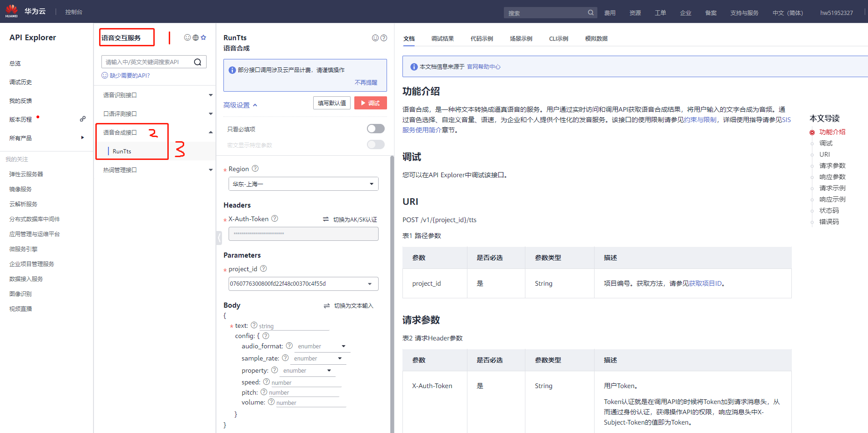Click the 切换为AK/SK认证 text link
868x433 pixels.
[355, 219]
